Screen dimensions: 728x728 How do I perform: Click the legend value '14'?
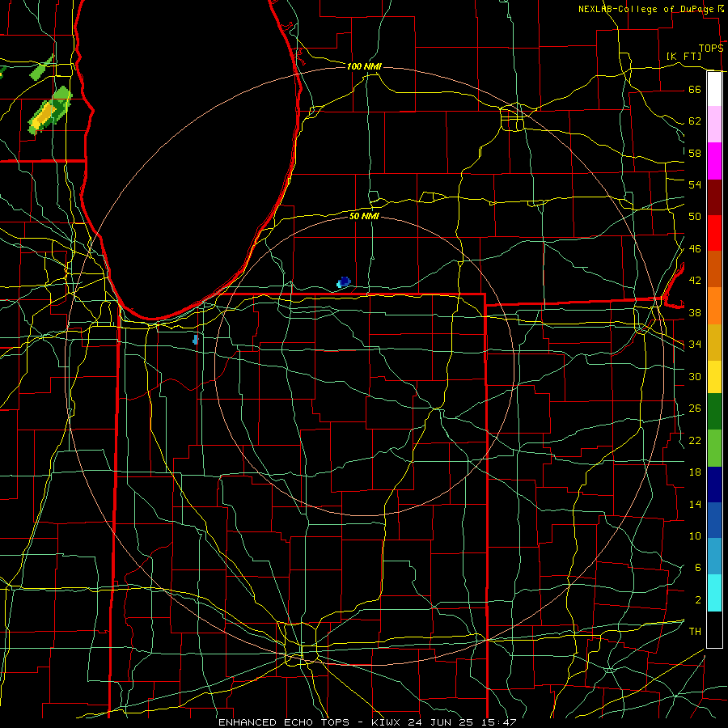695,504
